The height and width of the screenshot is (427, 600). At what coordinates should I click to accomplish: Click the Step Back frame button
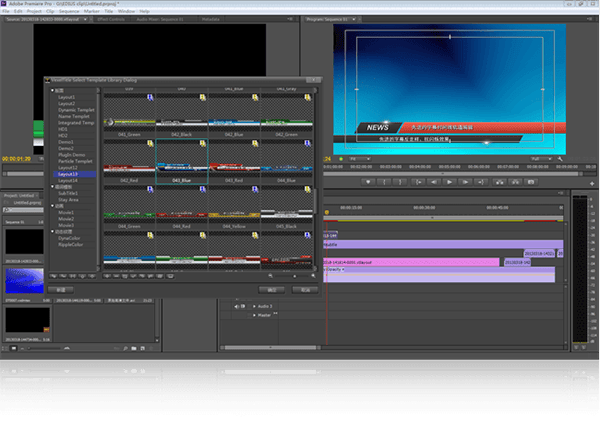pos(435,181)
